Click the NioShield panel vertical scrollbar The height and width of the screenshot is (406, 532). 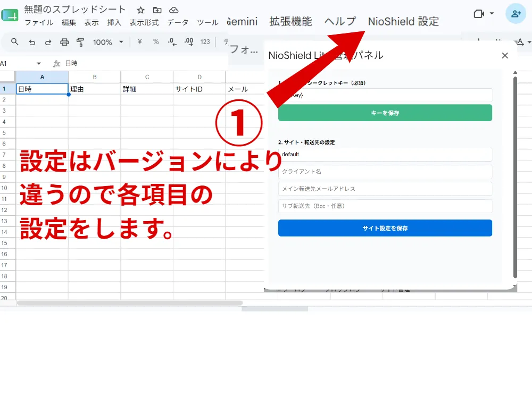coord(515,177)
